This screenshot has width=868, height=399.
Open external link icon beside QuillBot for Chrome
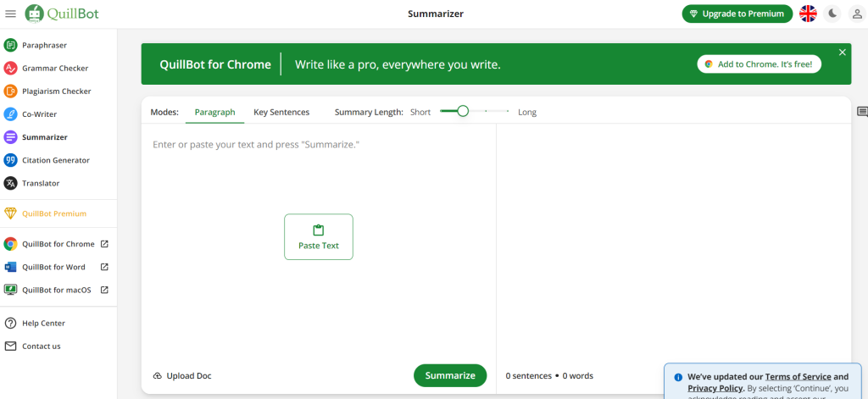point(104,244)
